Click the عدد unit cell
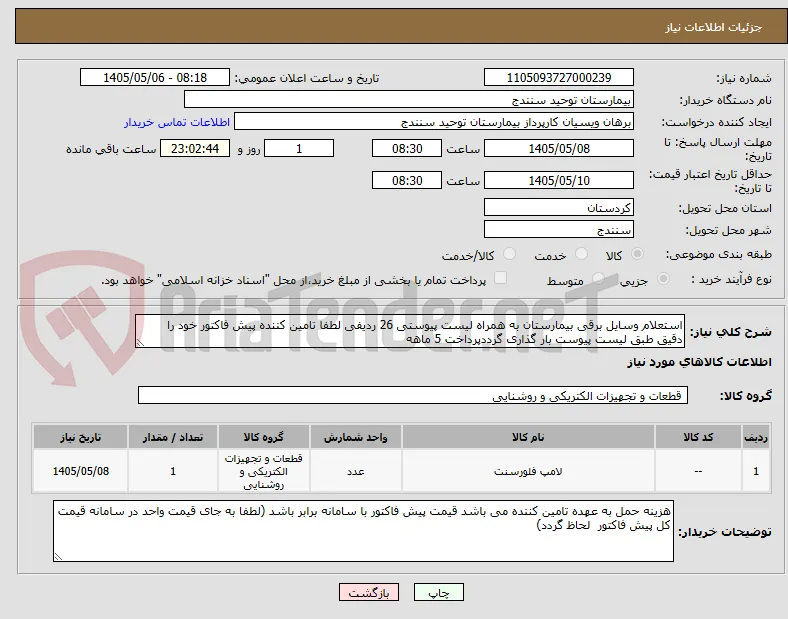Screen dimensions: 788x619 coord(356,471)
